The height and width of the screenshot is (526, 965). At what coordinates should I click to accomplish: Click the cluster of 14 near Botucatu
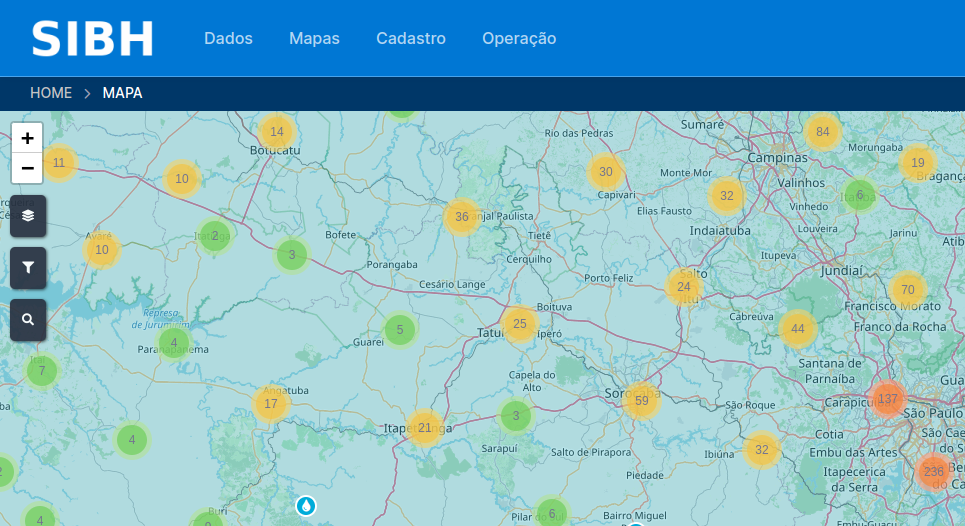(x=277, y=132)
